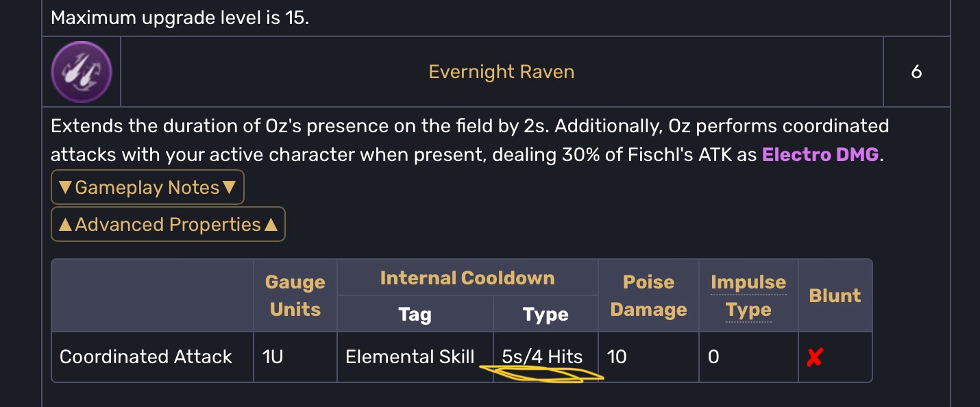
Task: Click the Type subheader under Internal Cooldown
Action: point(545,314)
